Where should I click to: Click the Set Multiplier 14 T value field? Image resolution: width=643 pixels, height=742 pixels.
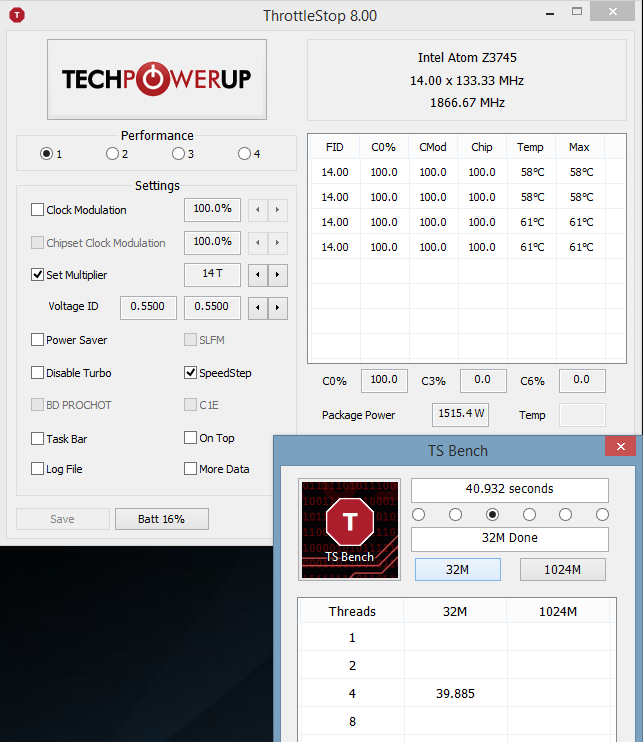click(212, 274)
